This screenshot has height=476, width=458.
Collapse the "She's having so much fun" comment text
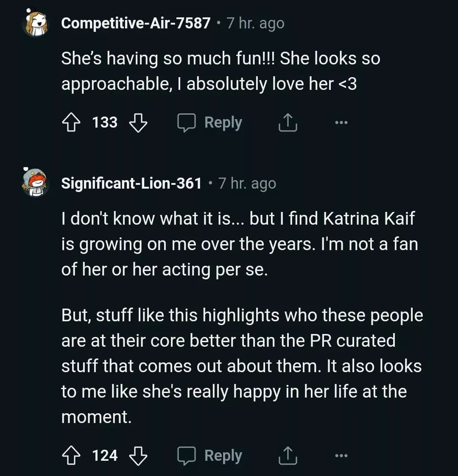[x=221, y=71]
